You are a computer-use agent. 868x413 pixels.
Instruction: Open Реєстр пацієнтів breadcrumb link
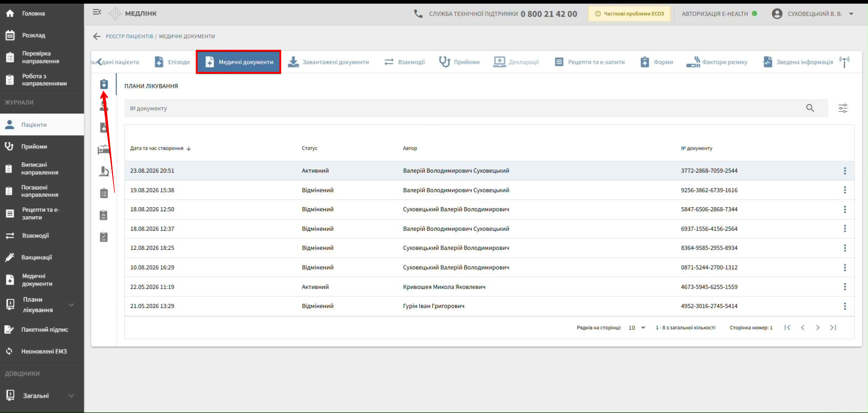point(129,36)
